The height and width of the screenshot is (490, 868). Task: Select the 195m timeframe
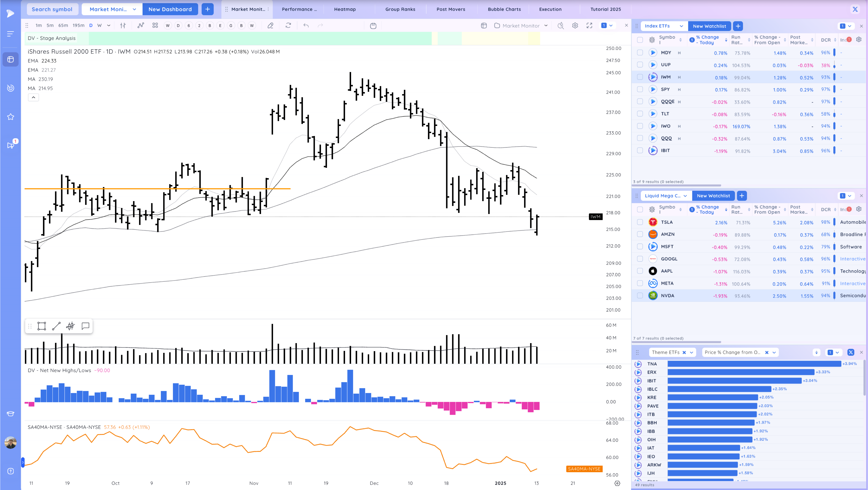(79, 26)
